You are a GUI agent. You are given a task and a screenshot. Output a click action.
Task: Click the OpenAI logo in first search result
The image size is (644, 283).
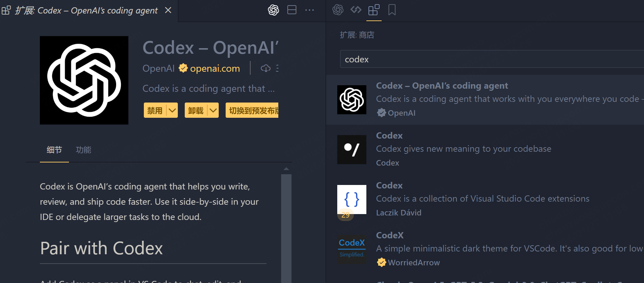pyautogui.click(x=352, y=100)
